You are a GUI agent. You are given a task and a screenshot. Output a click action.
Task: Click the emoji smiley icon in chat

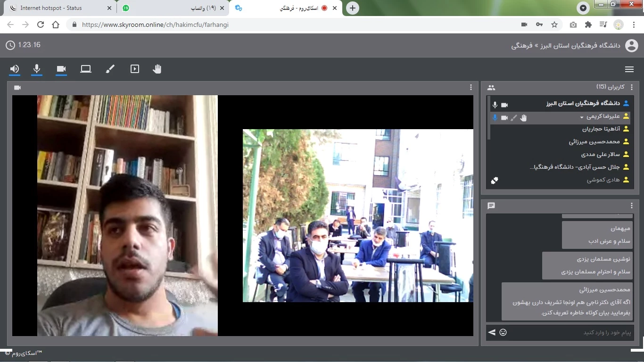tap(503, 332)
